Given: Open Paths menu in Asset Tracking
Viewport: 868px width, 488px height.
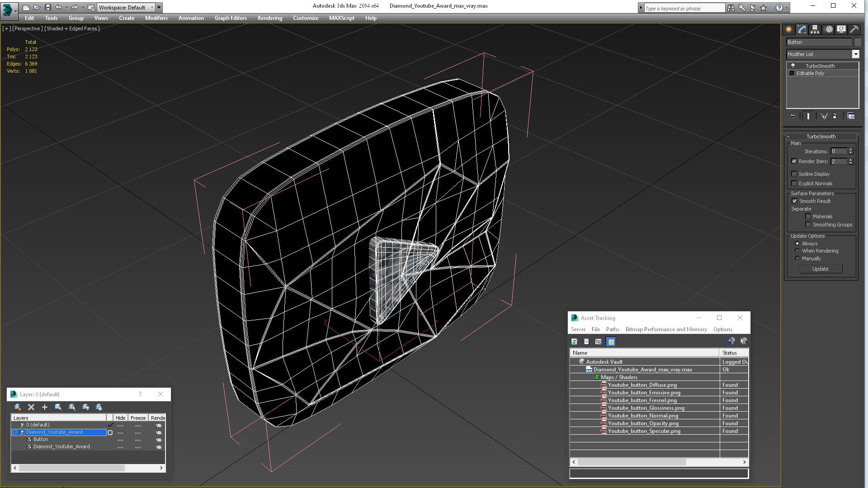Looking at the screenshot, I should coord(613,329).
